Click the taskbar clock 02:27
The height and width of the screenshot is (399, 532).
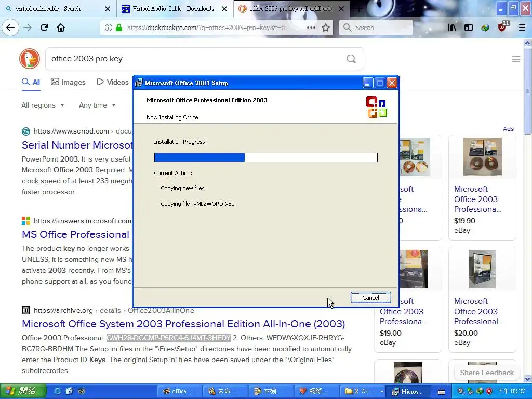511,391
